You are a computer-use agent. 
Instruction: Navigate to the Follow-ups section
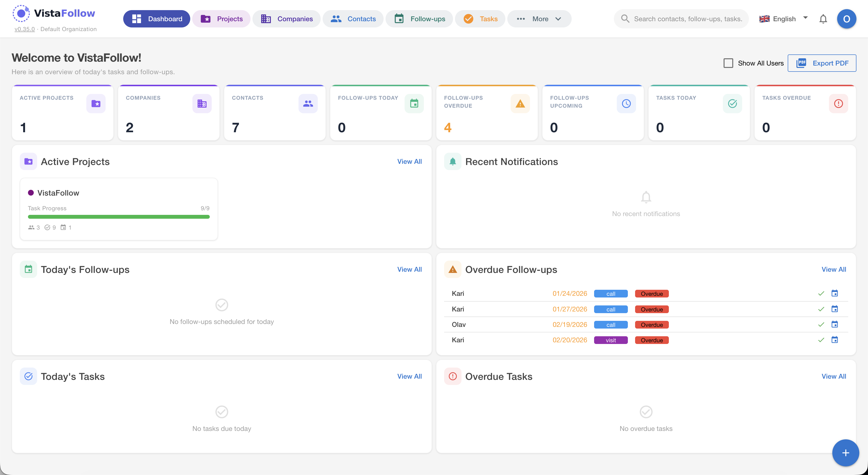pos(419,19)
